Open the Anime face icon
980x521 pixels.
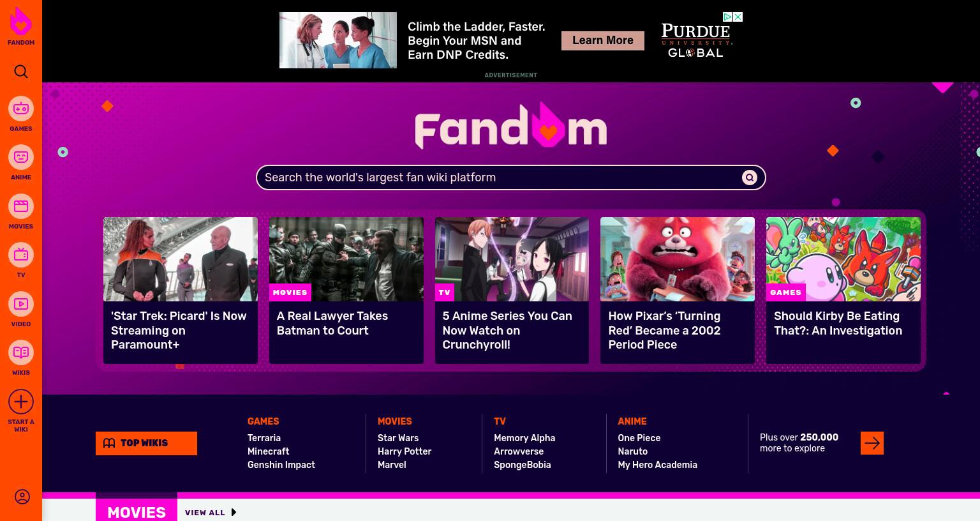(21, 157)
